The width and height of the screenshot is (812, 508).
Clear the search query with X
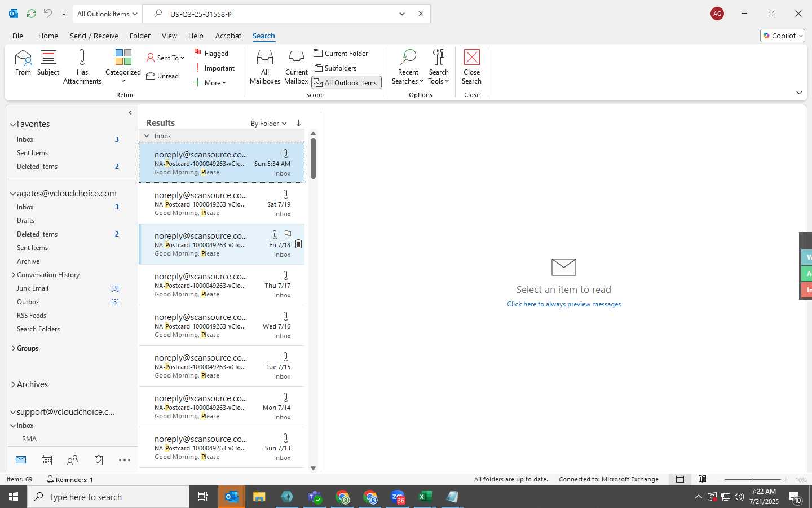tap(421, 14)
